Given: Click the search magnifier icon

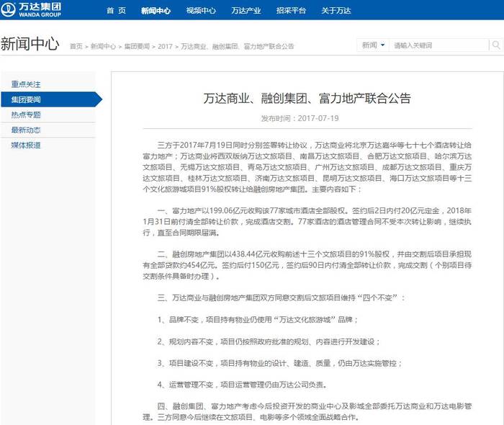Looking at the screenshot, I should click(x=496, y=45).
